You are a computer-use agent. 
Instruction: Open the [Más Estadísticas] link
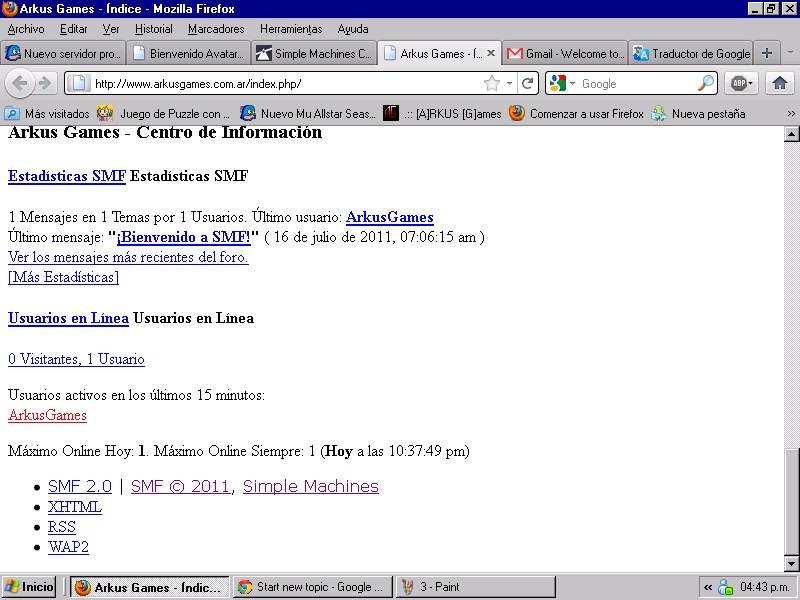pos(63,277)
